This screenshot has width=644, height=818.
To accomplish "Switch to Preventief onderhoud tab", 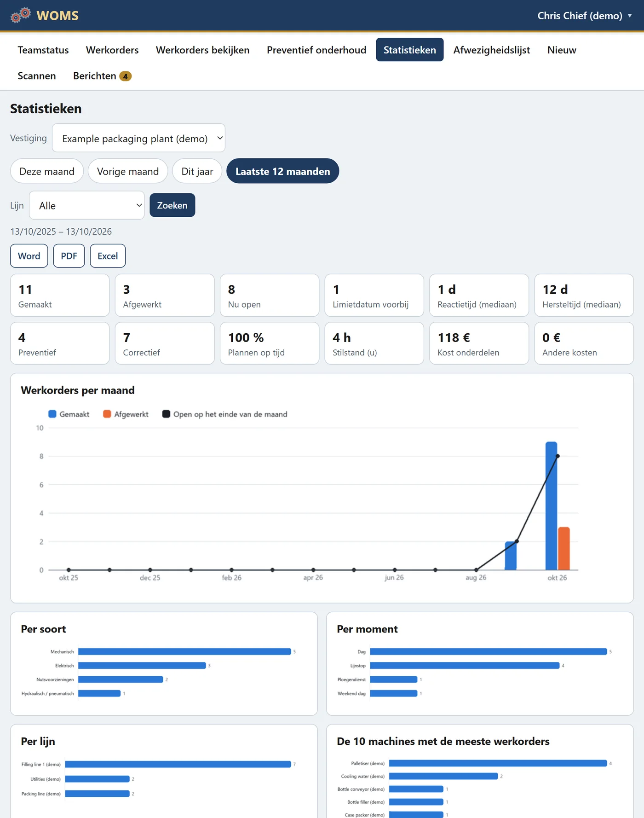I will tap(316, 50).
